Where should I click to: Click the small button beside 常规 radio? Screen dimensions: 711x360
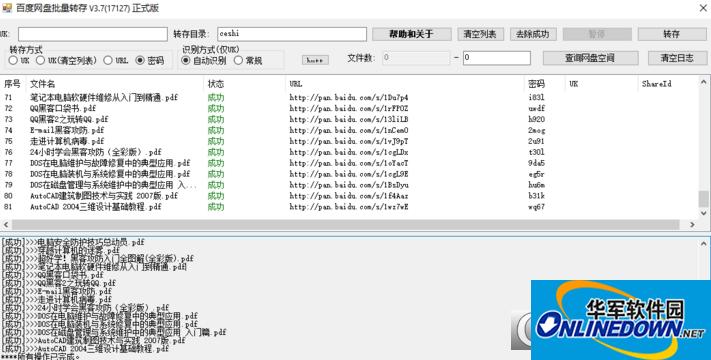pos(315,60)
